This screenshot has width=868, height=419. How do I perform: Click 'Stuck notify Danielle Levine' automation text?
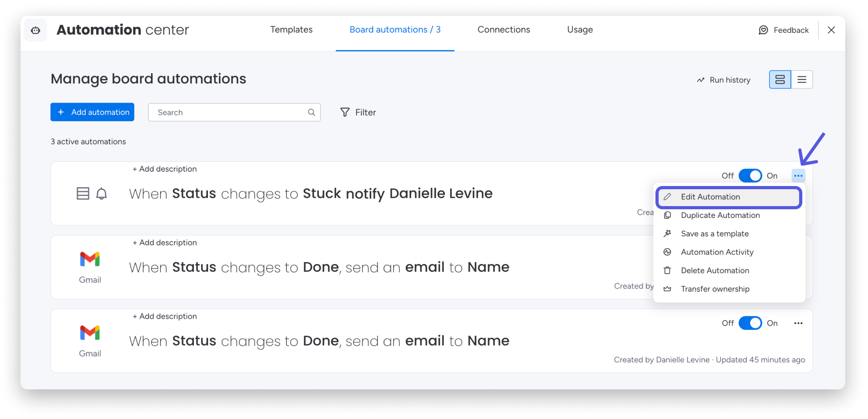tap(398, 193)
